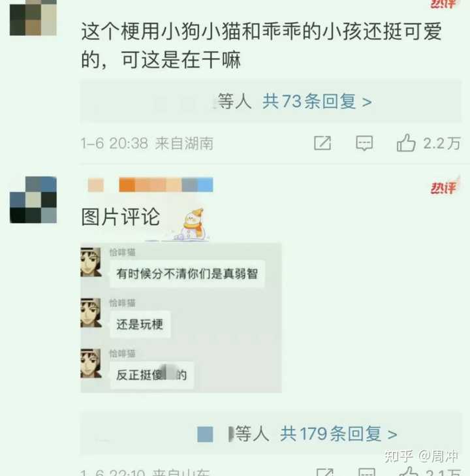Open the second commenter's blurred username
The width and height of the screenshot is (470, 476).
pos(151,185)
